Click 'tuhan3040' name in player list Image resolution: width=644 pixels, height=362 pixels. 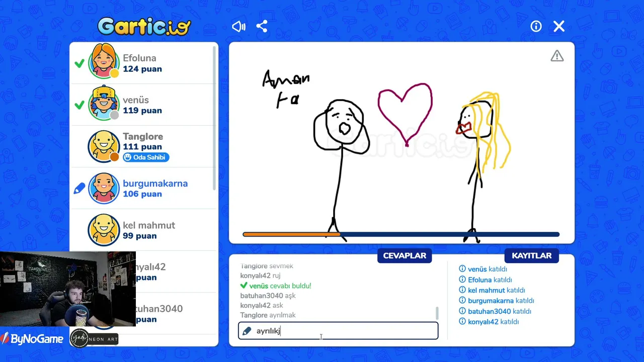tap(159, 309)
